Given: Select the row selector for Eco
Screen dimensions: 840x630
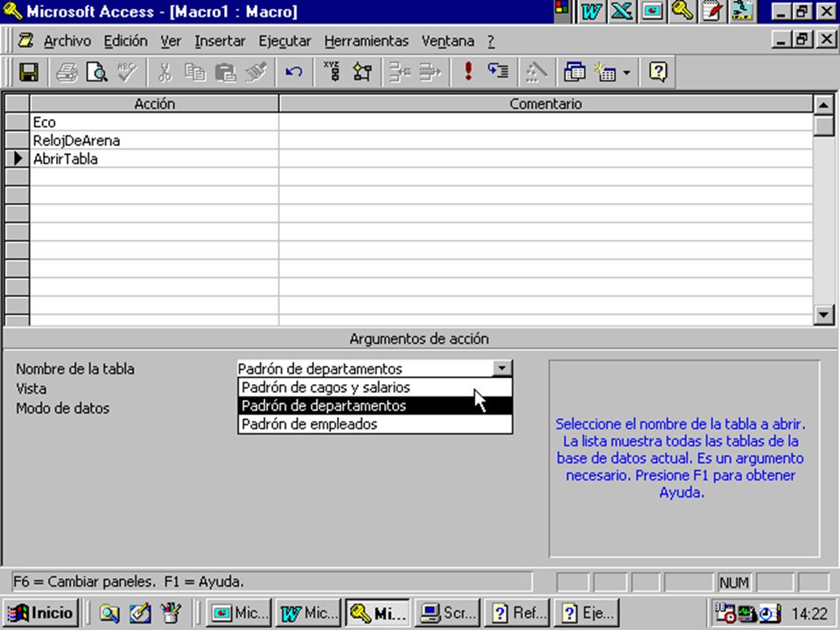Looking at the screenshot, I should click(17, 122).
